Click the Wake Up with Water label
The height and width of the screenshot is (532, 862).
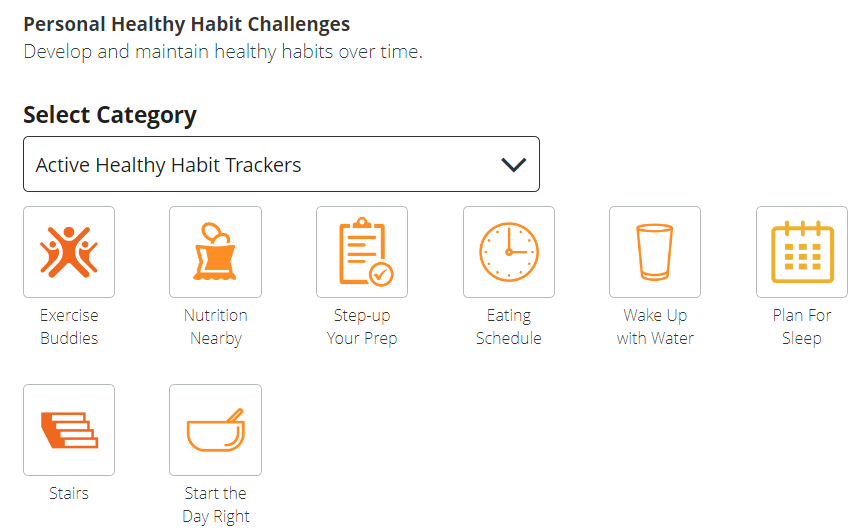[x=655, y=327]
